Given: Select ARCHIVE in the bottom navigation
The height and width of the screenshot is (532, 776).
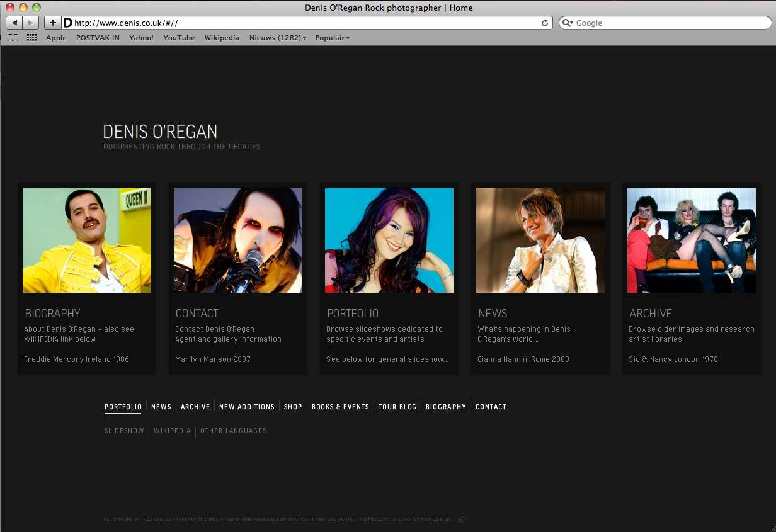Looking at the screenshot, I should click(195, 407).
